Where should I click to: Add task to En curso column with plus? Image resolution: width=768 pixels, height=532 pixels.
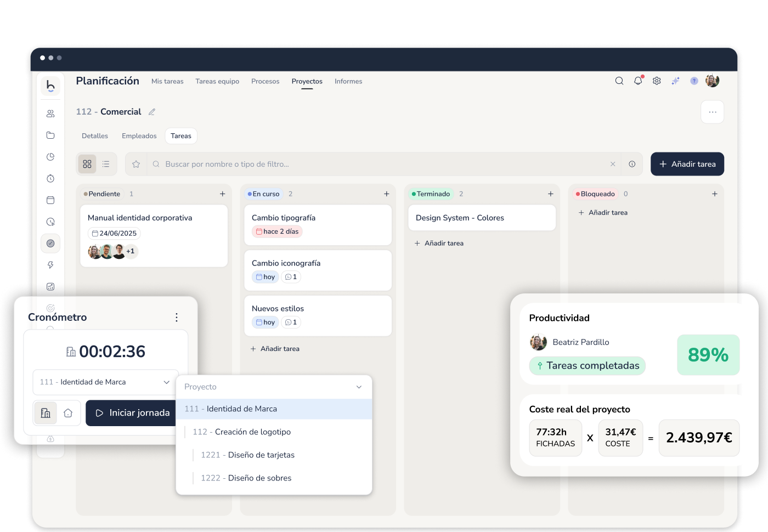[386, 194]
